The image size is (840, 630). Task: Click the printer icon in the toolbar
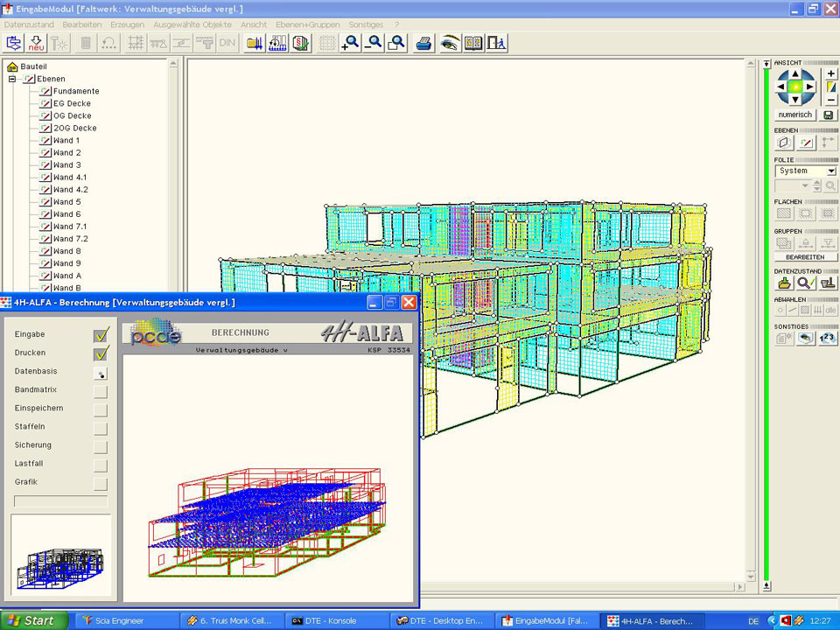423,43
